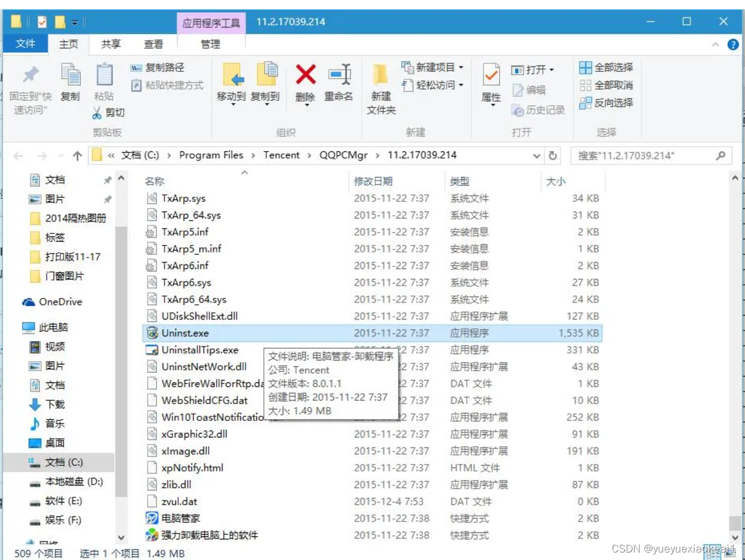Click the up-one-level arrow
Viewport: 745px width, 560px height.
tap(78, 156)
